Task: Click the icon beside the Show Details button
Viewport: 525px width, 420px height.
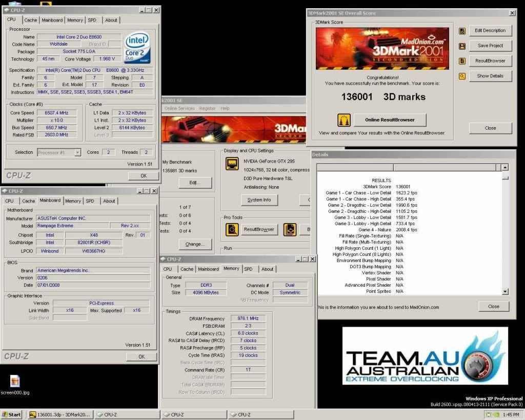Action: pos(462,76)
